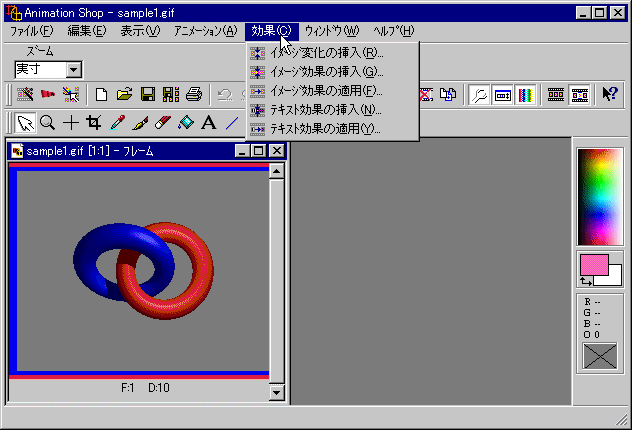Viewport: 632px width, 430px height.
Task: Toggle the color palette rainbow button
Action: pos(525,95)
